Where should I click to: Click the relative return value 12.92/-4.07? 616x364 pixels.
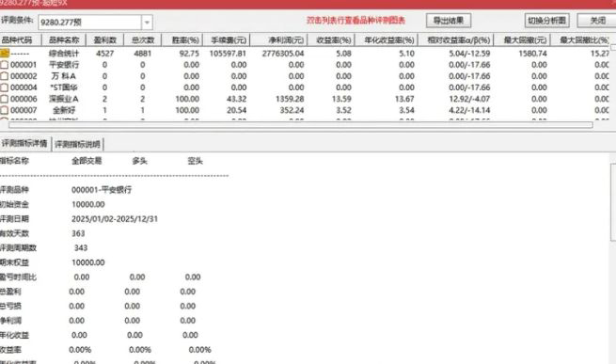469,99
